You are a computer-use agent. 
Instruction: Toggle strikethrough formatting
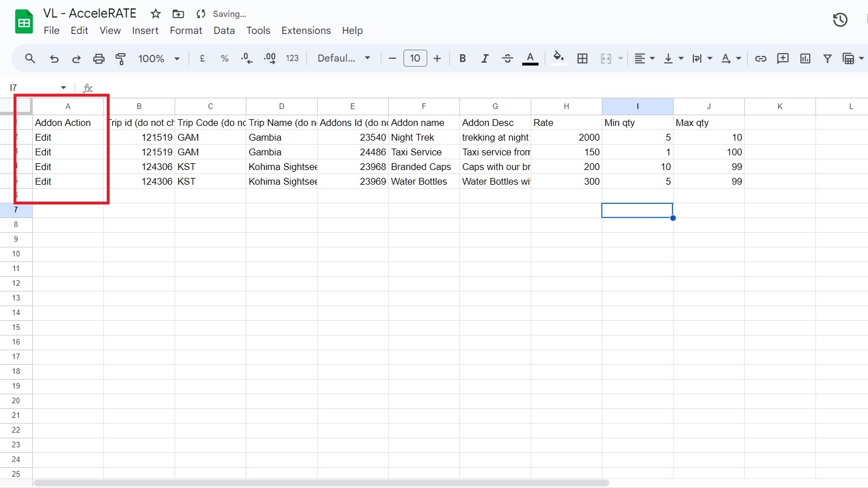tap(507, 58)
